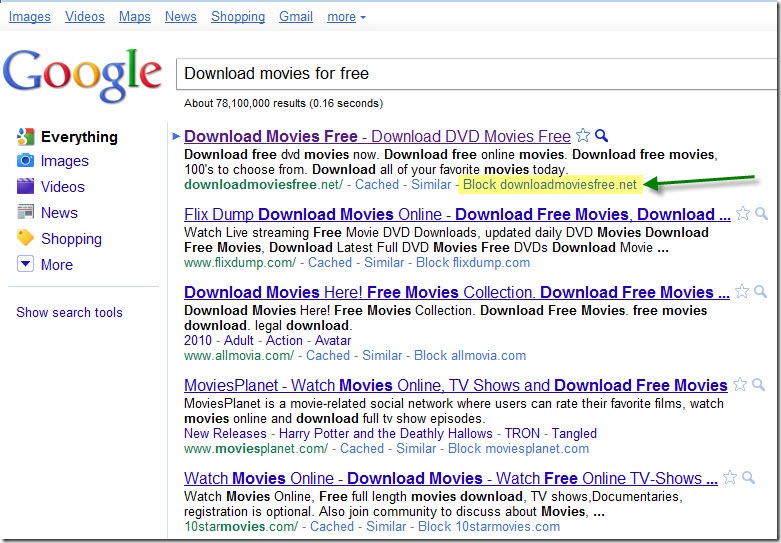781x543 pixels.
Task: Click the Everything sidebar icon
Action: point(25,136)
